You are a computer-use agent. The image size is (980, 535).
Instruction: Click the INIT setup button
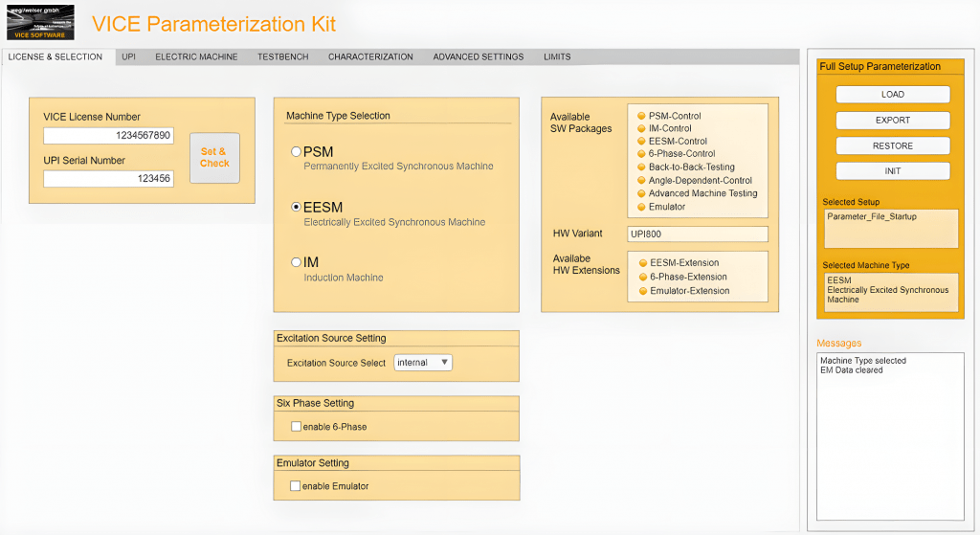coord(893,171)
